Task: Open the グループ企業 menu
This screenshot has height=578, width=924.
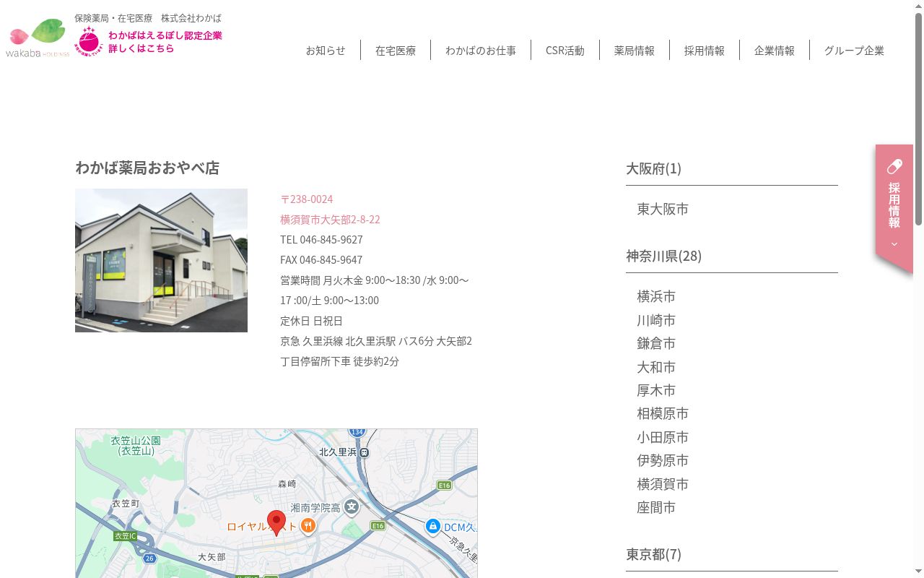Action: 854,51
